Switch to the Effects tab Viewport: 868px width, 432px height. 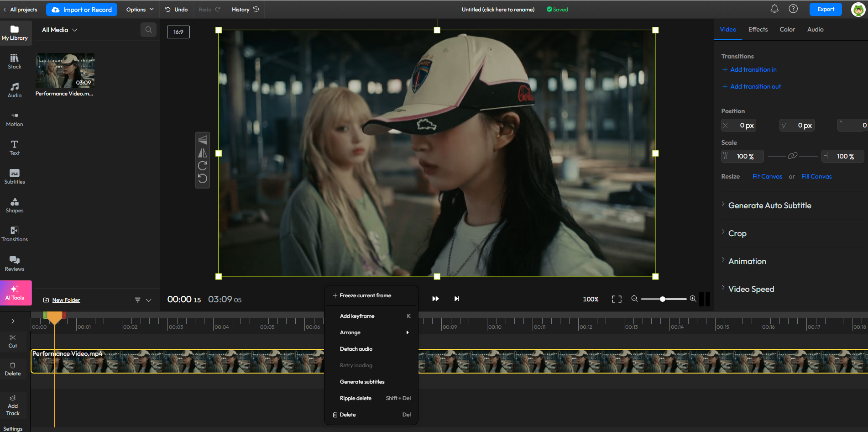coord(758,30)
